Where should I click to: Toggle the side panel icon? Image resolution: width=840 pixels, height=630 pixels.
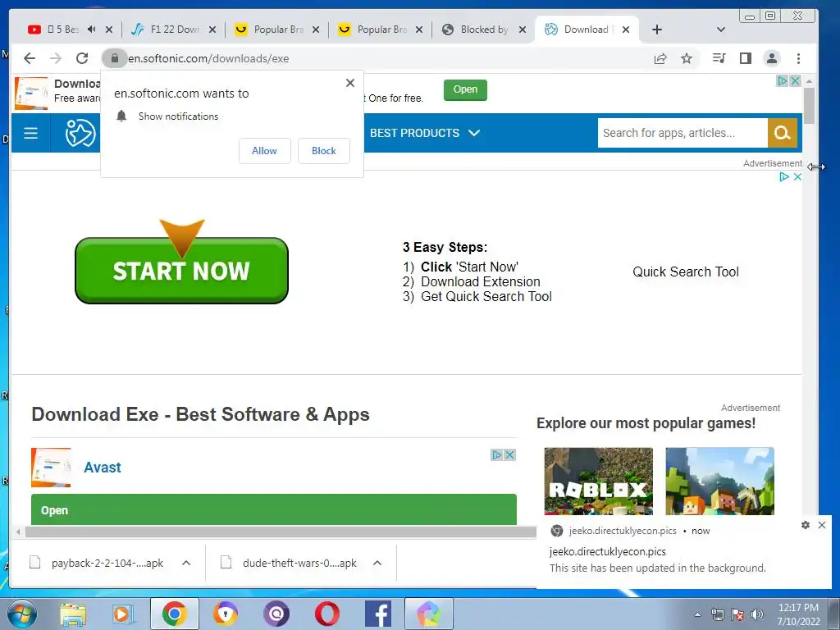pos(745,58)
